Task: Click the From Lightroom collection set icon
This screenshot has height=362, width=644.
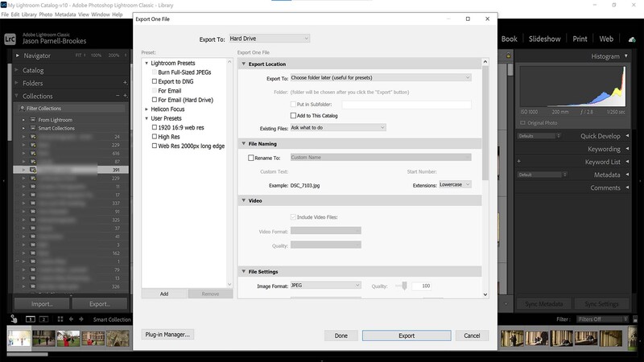Action: [33, 120]
